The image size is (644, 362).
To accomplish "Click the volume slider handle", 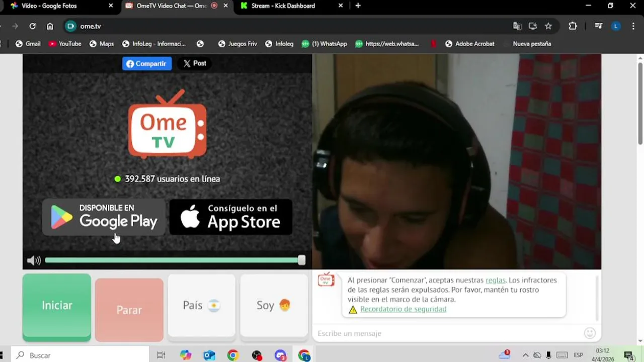I will pyautogui.click(x=301, y=260).
